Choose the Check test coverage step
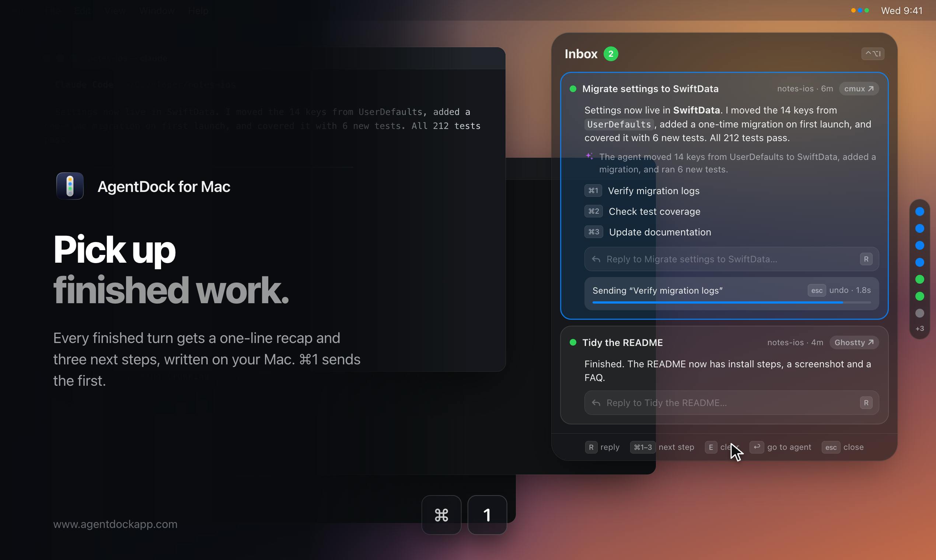This screenshot has width=936, height=560. click(x=654, y=211)
